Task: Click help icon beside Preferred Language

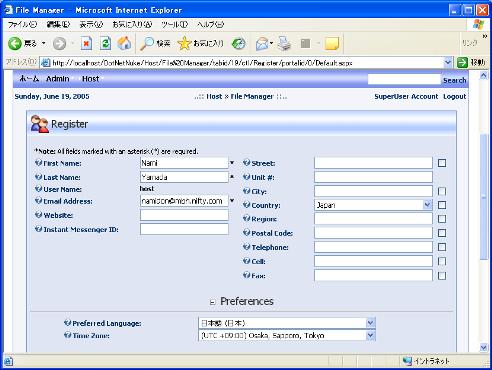Action: (67, 323)
